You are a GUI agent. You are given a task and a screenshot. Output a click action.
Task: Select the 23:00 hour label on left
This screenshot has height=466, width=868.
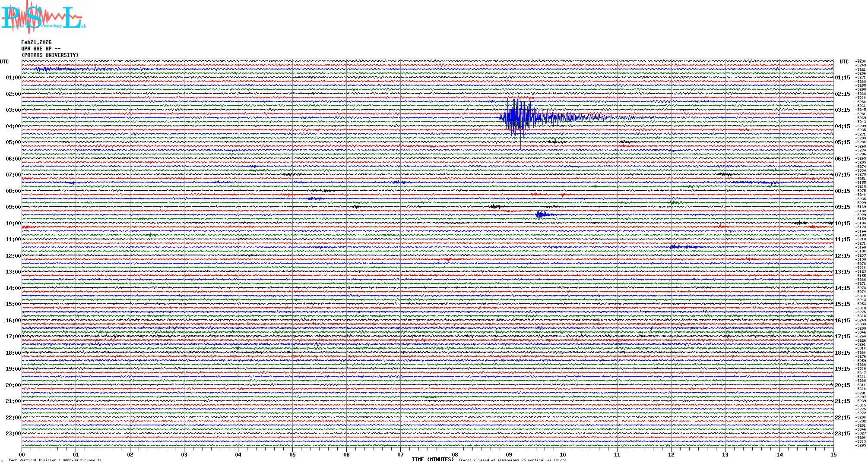coord(13,434)
